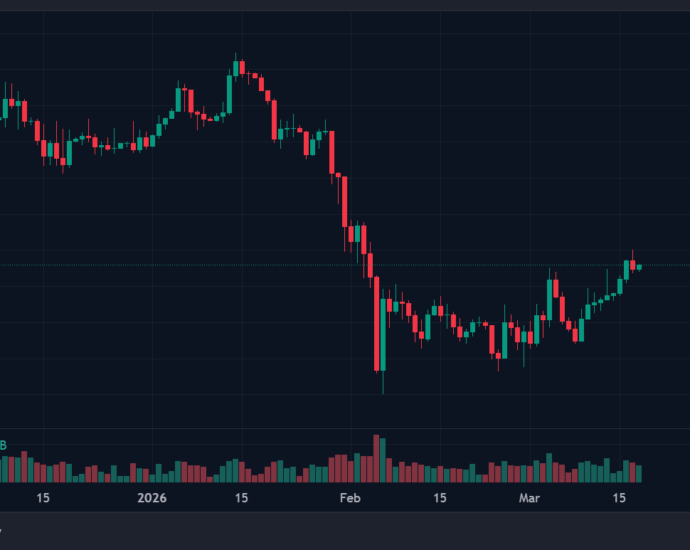690x550 pixels.
Task: Click the 15 label following Mar
Action: pyautogui.click(x=619, y=497)
